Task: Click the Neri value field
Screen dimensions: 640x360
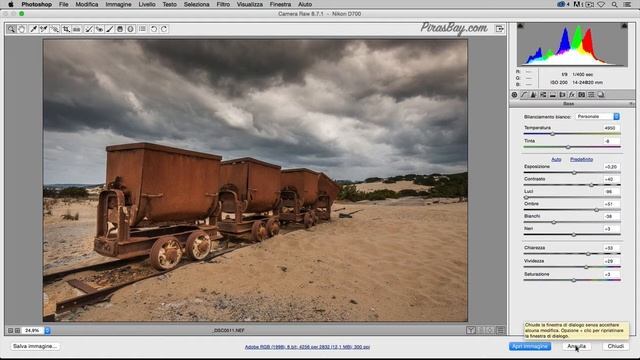Action: click(611, 229)
